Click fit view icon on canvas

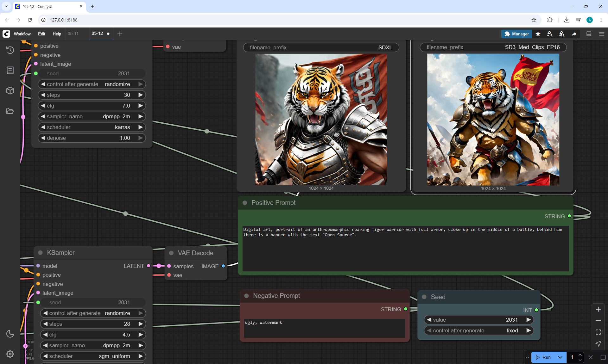(598, 332)
